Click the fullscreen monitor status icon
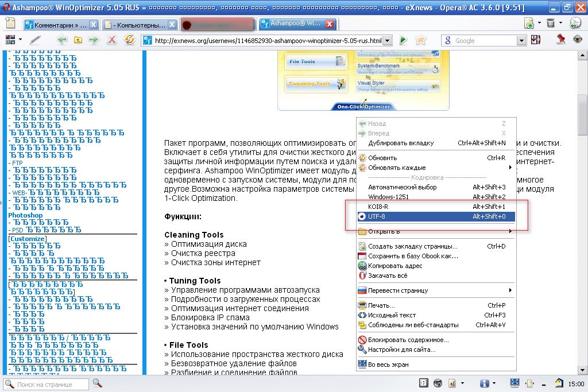This screenshot has width=588, height=392. 514,383
